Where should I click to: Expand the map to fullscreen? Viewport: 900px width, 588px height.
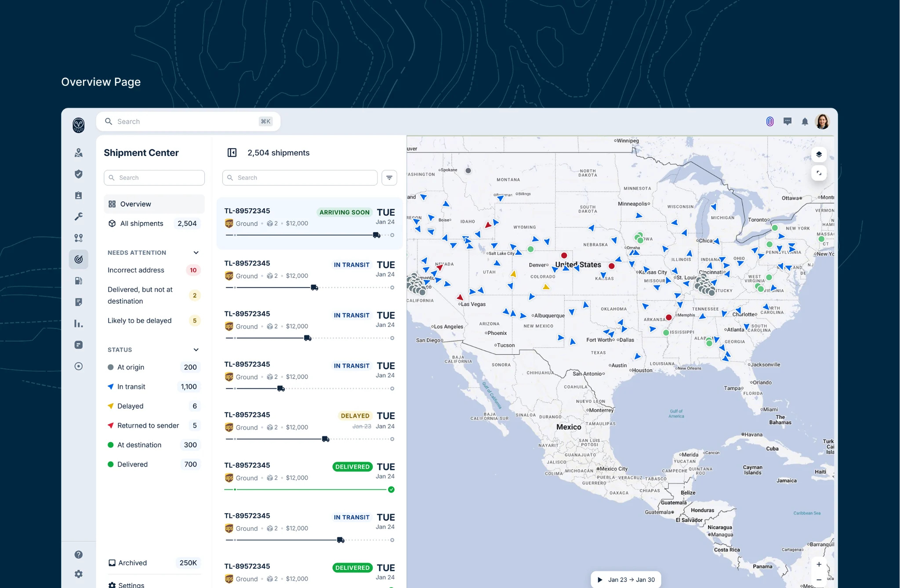[x=819, y=173]
